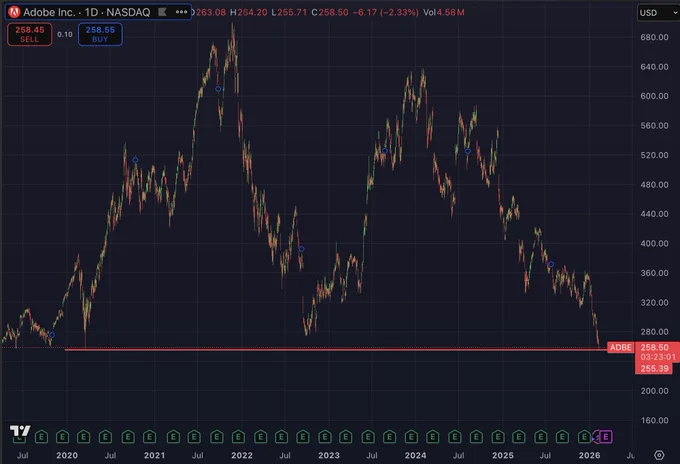The image size is (680, 464).
Task: Click the 2026 label on time axis
Action: 589,455
